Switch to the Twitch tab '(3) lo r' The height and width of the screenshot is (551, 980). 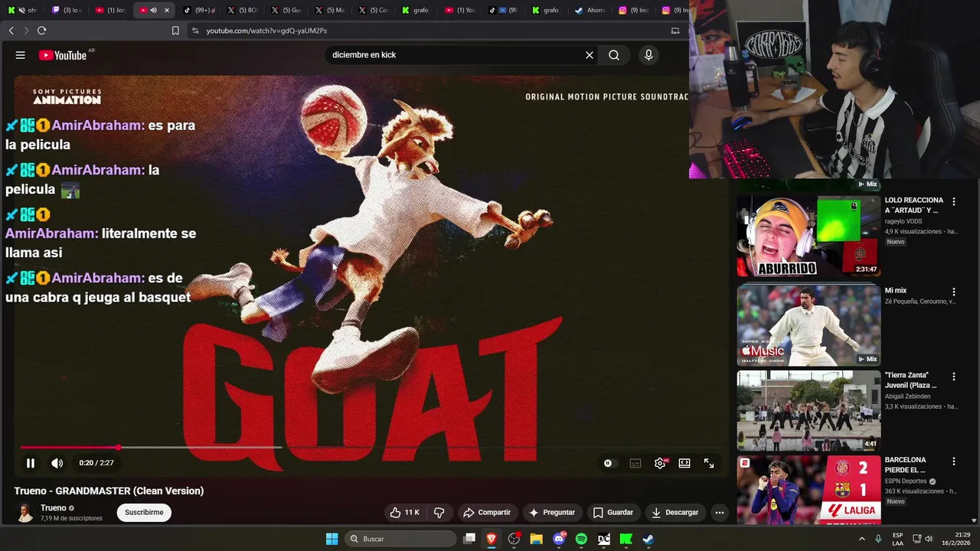(x=67, y=10)
